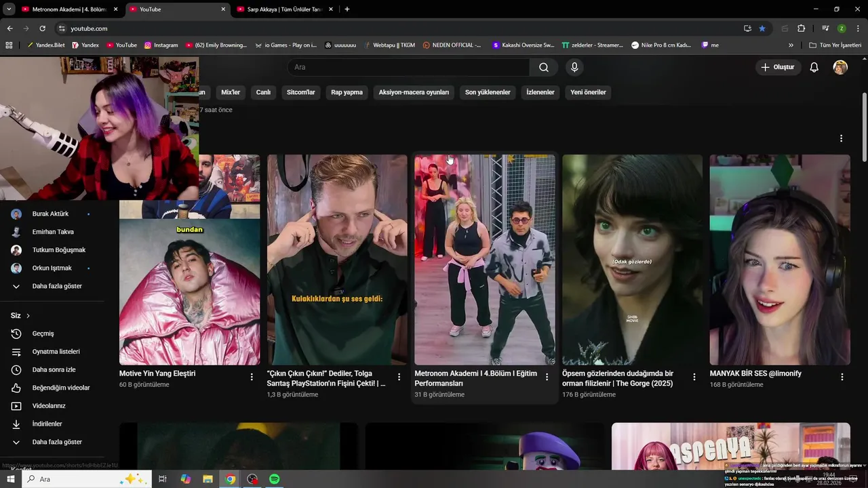
Task: Click the page vertical scrollbar
Action: click(865, 127)
